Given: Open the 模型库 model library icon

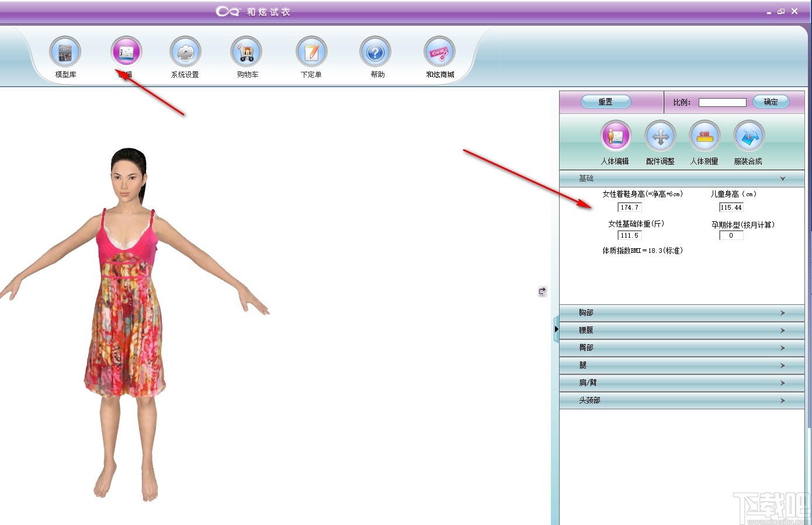Looking at the screenshot, I should (65, 53).
